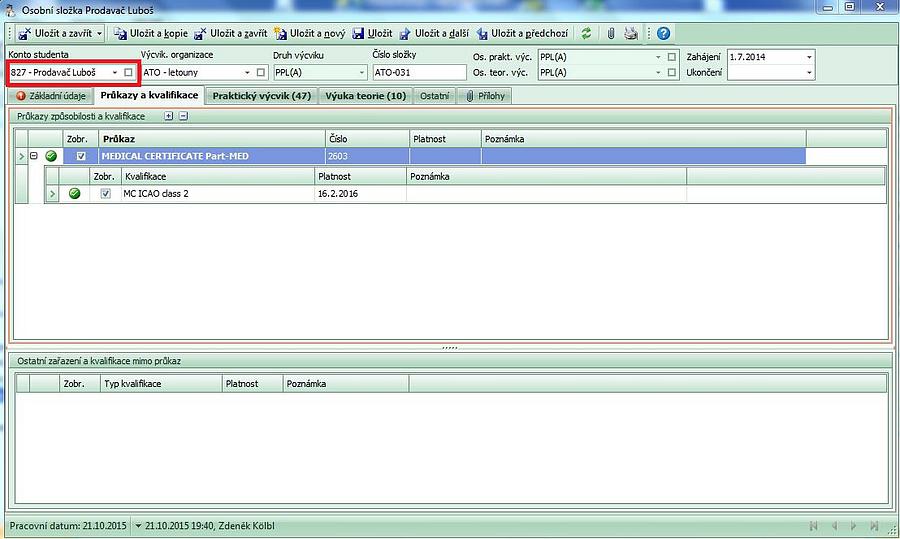Click the paperclip attachment icon in toolbar
Viewport: 900px width, 539px height.
coord(610,34)
